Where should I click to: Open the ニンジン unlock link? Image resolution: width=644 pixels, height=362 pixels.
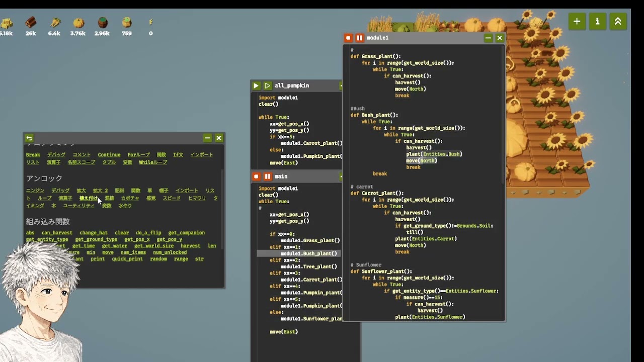click(x=35, y=191)
